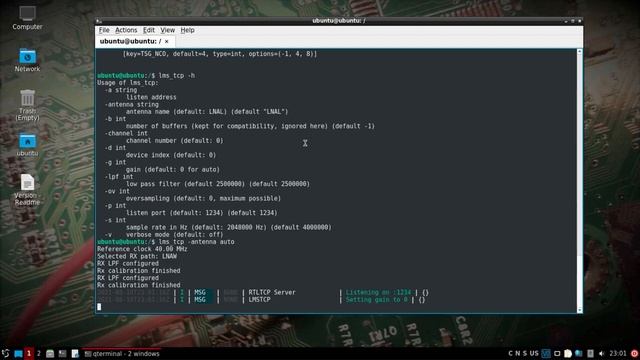Click the show desktop icon in taskbar
The image size is (640, 360).
click(18, 353)
